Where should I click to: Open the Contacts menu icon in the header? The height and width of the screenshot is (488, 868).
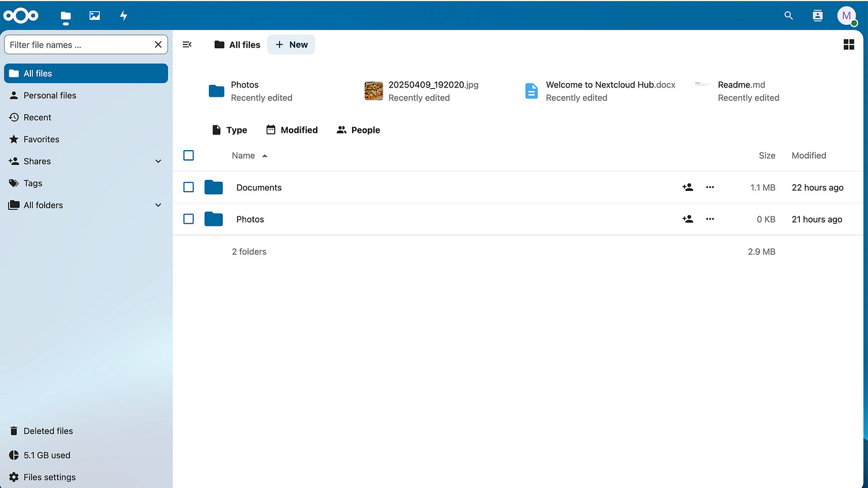tap(818, 16)
